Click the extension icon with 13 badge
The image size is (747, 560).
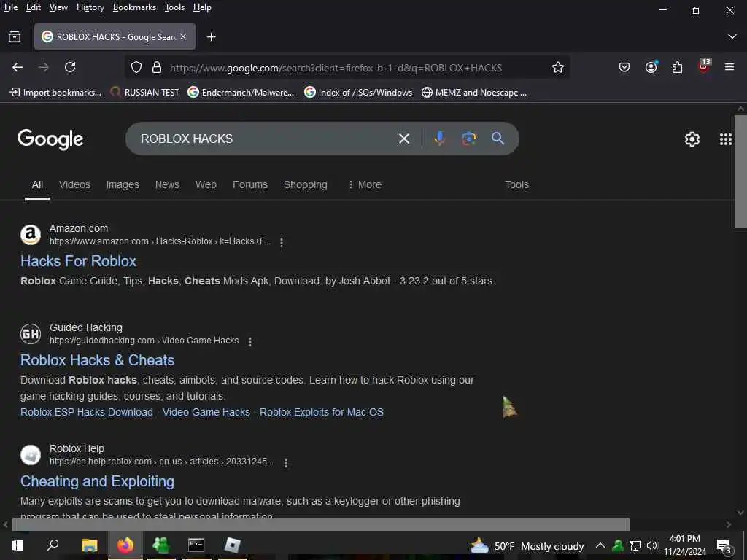pos(704,66)
